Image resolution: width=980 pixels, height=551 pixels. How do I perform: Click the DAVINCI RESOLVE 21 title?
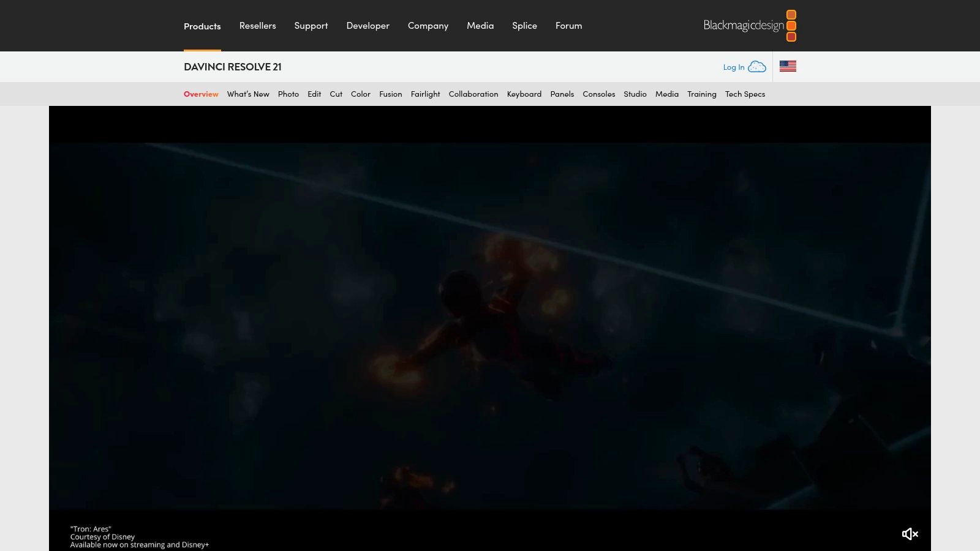pyautogui.click(x=233, y=67)
